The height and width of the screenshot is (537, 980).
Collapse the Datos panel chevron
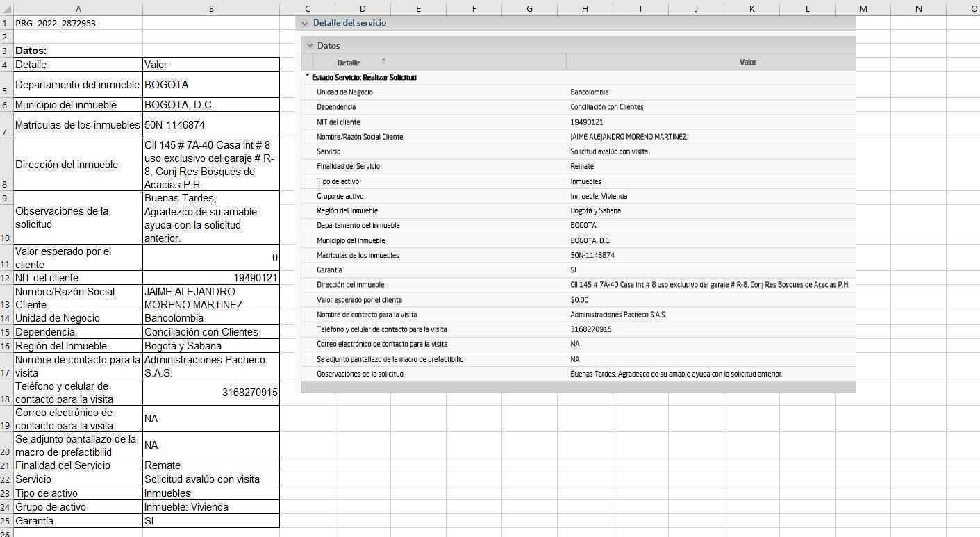click(310, 46)
